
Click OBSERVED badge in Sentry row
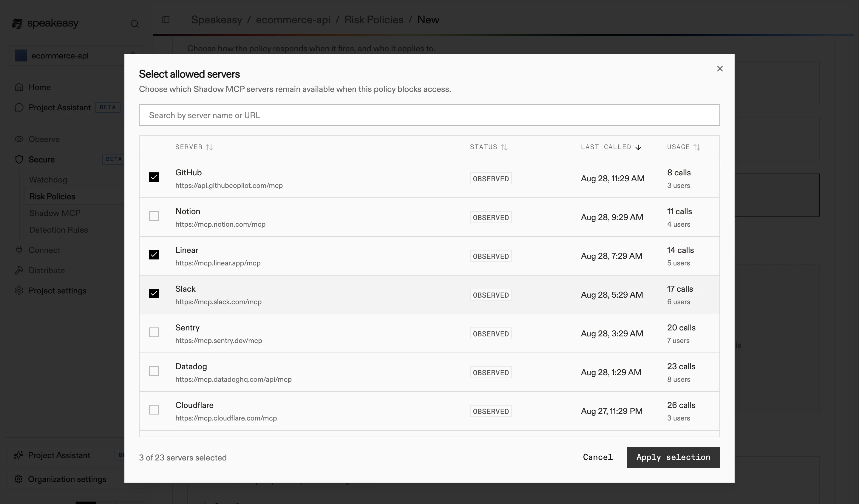491,334
